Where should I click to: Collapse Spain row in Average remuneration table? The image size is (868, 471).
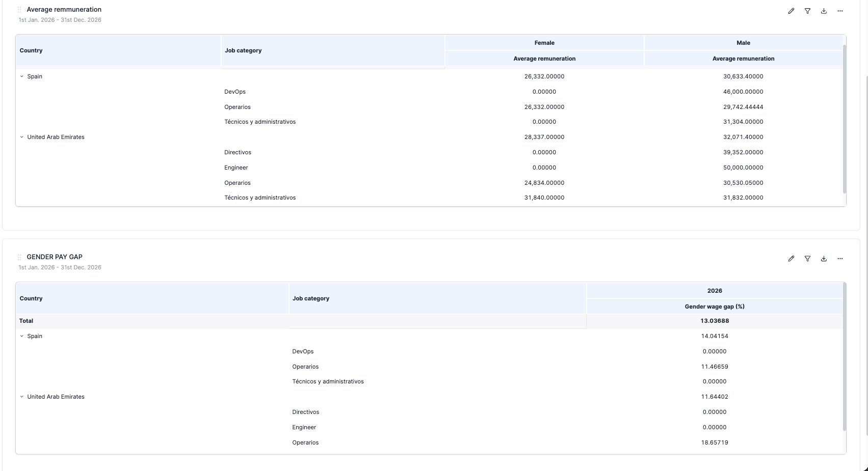pos(22,76)
